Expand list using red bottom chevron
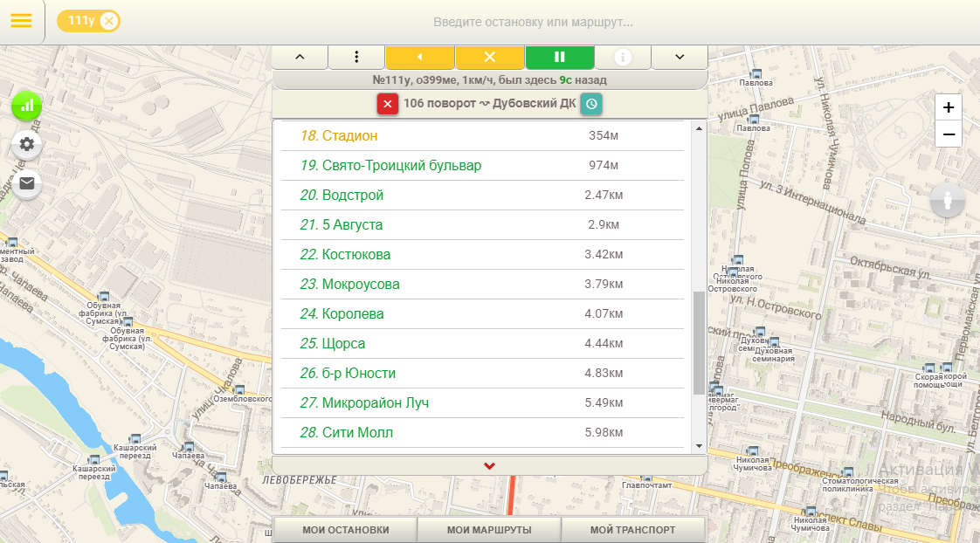This screenshot has height=543, width=980. (489, 465)
